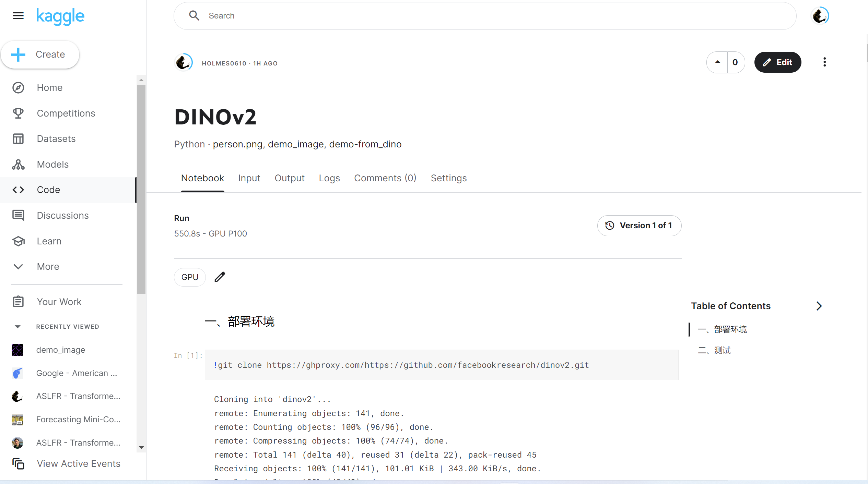The width and height of the screenshot is (868, 484).
Task: Open the Discussions sidebar icon
Action: (x=18, y=216)
